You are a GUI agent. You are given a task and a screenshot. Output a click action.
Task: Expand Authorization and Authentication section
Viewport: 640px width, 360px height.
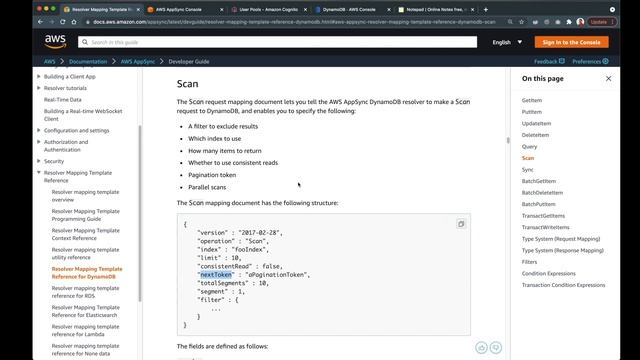(39, 142)
